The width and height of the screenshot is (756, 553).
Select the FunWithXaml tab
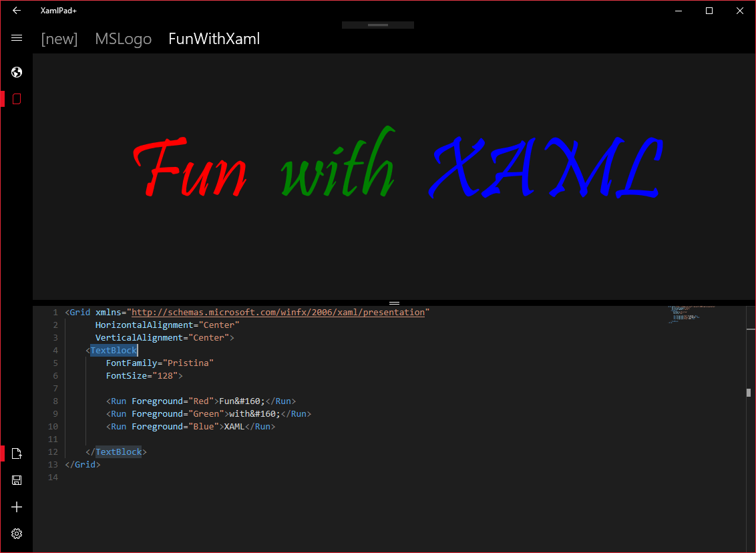click(x=214, y=39)
